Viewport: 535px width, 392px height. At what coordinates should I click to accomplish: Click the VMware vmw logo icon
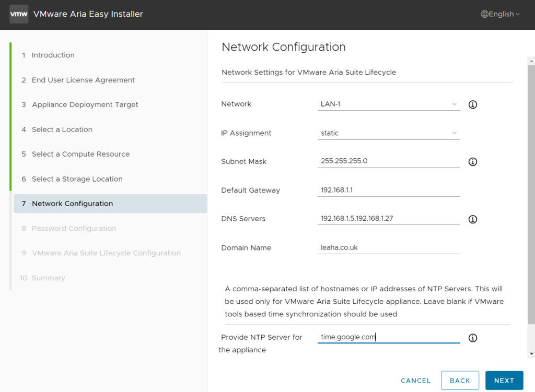pyautogui.click(x=19, y=14)
